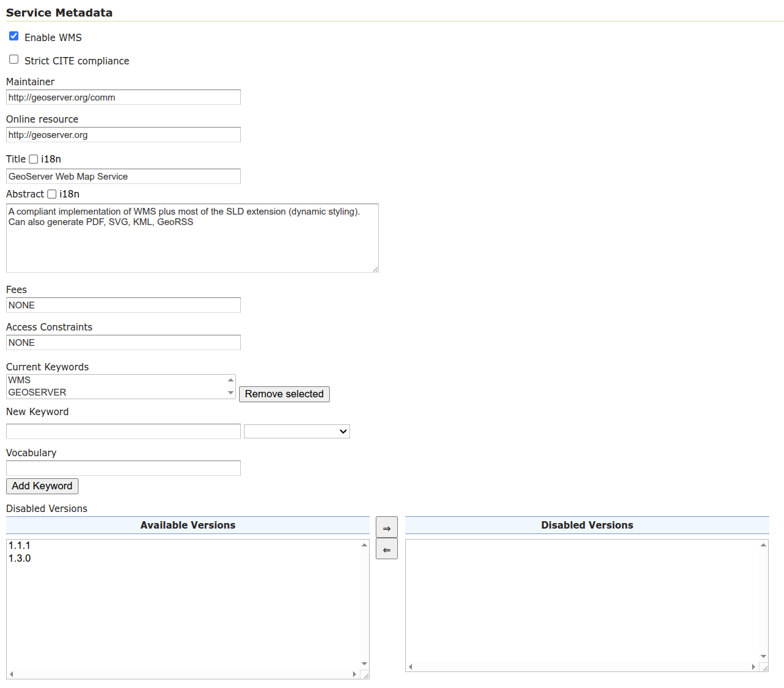This screenshot has width=784, height=688.
Task: Click the Disabled Versions right scroll arrow
Action: coord(753,667)
